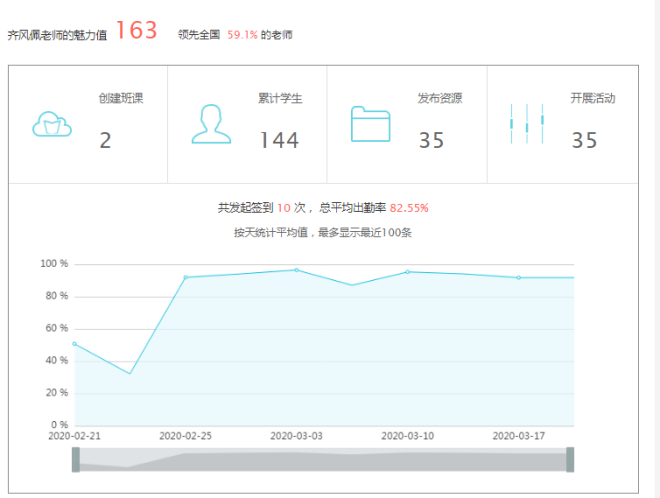Click the data point at 2020-02-25

[x=186, y=277]
